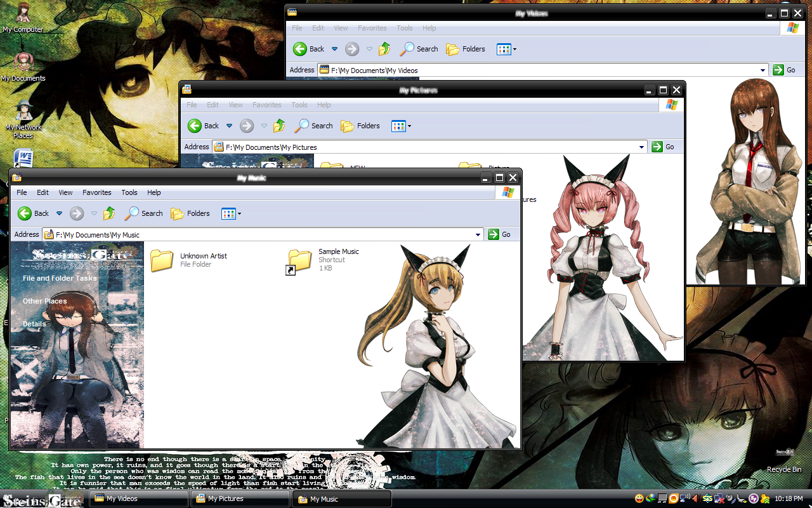Open the Back history dropdown in My Pictures
Screen dimensions: 812x508
tap(230, 126)
